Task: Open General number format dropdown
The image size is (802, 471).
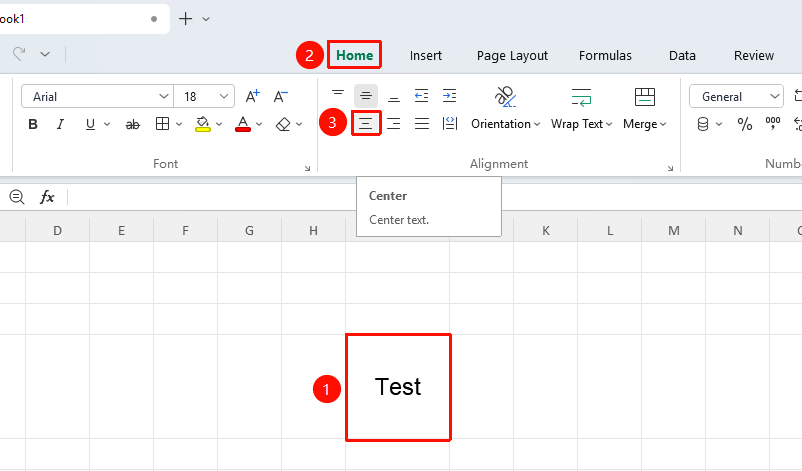Action: 774,96
